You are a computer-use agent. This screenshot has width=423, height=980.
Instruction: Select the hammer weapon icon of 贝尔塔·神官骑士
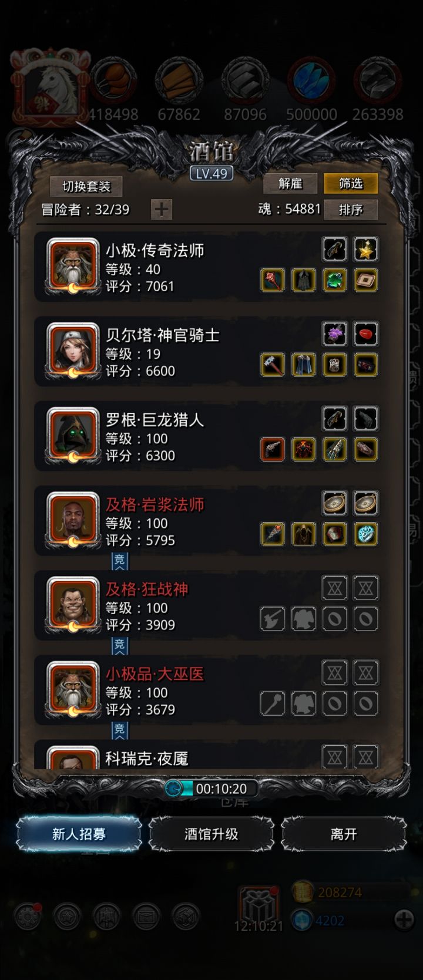point(273,365)
